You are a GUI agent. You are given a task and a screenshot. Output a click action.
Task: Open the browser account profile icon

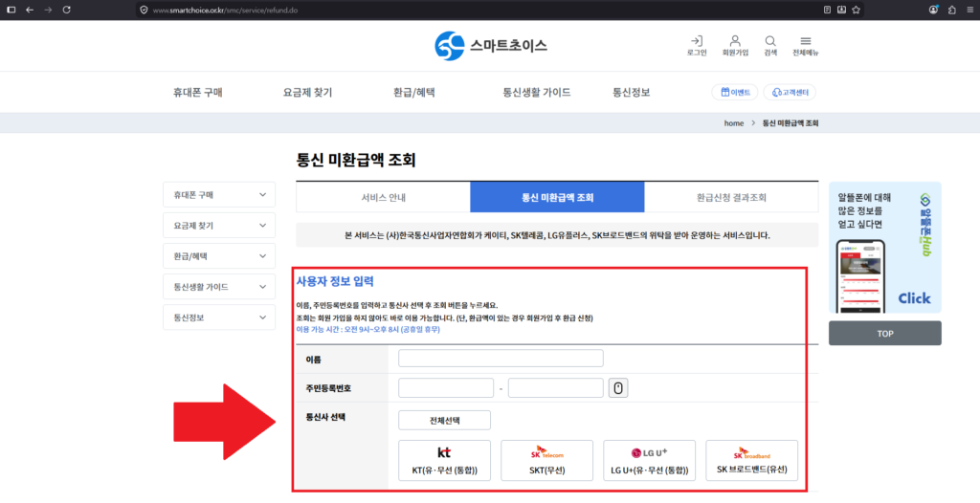tap(934, 10)
